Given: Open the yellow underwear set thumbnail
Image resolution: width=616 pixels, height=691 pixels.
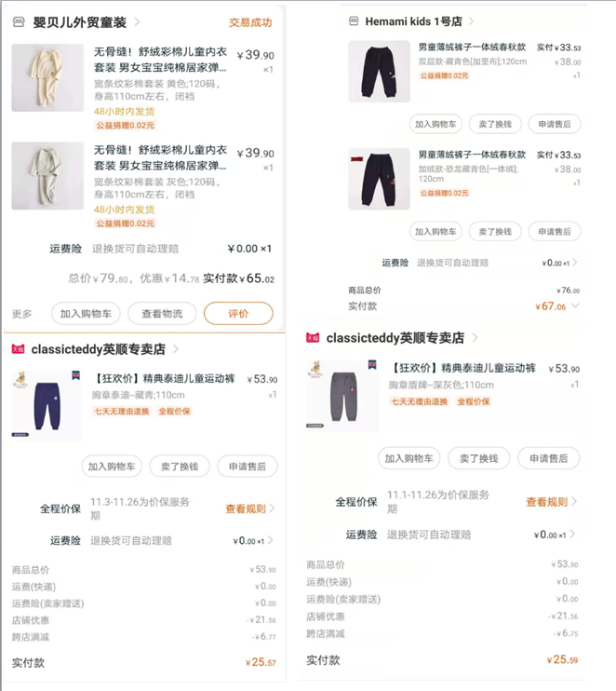Looking at the screenshot, I should 47,77.
